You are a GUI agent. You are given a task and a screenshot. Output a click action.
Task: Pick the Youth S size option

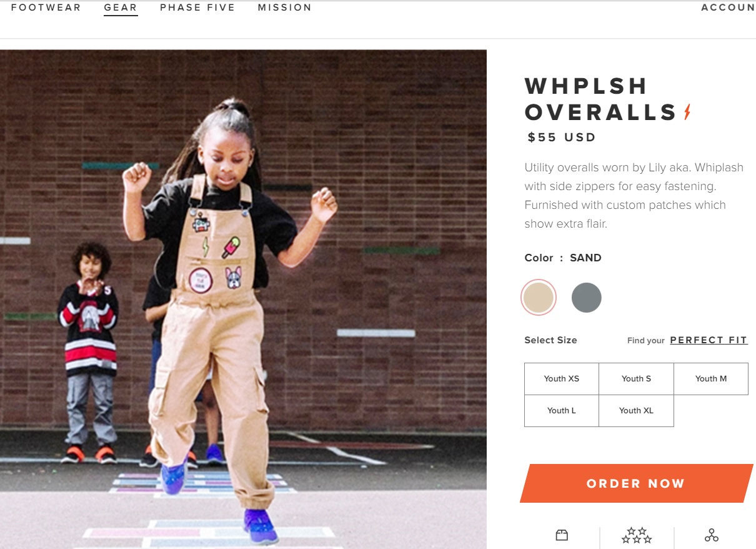(636, 379)
